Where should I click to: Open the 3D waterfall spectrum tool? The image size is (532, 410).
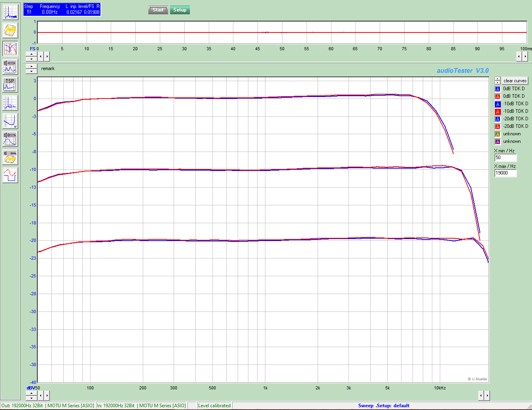[x=10, y=30]
